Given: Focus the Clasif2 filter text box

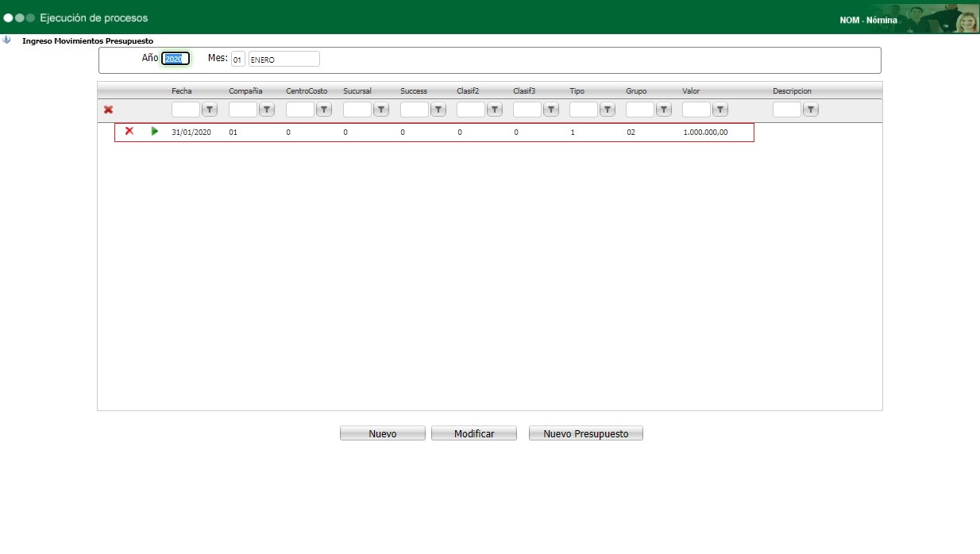Looking at the screenshot, I should pos(471,110).
